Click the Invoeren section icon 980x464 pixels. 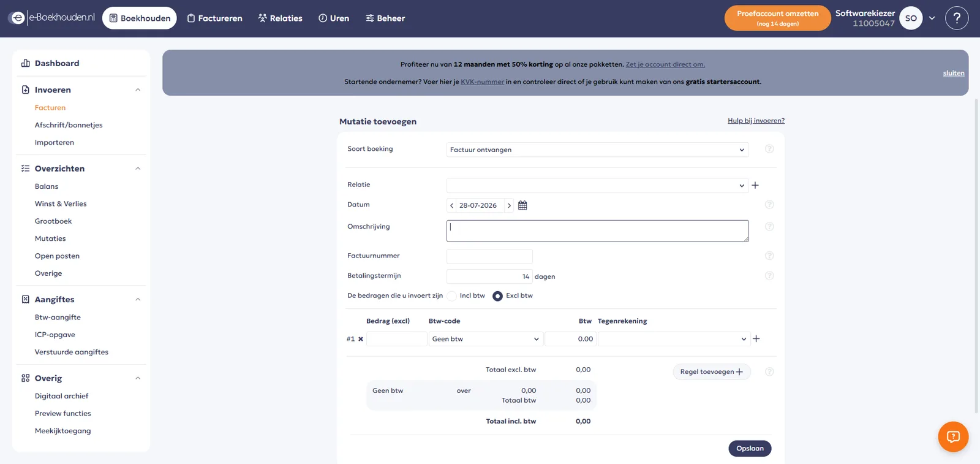[26, 89]
